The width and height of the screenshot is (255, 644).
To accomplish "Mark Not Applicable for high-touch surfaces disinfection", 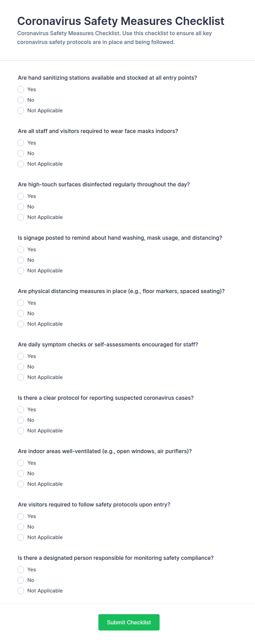I will pos(21,217).
